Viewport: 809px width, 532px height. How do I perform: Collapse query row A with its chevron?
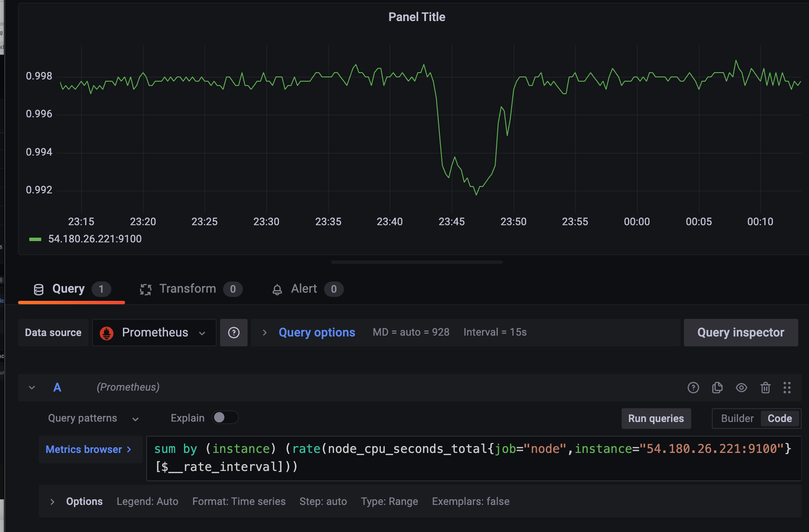click(32, 388)
